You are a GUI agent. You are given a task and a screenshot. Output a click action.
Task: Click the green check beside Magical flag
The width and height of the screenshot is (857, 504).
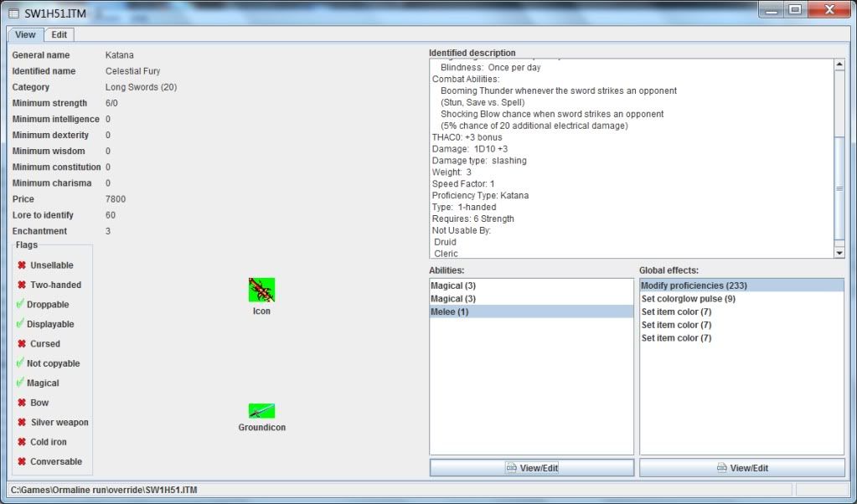(21, 383)
